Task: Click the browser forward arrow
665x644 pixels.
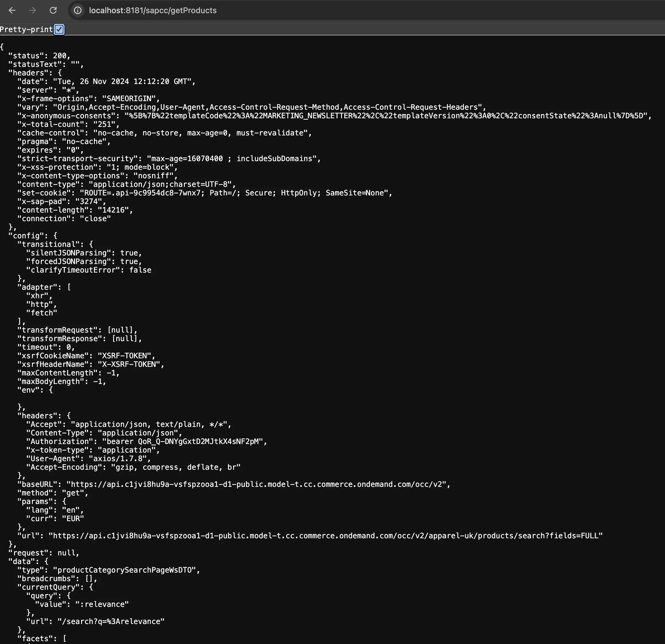Action: pos(33,11)
